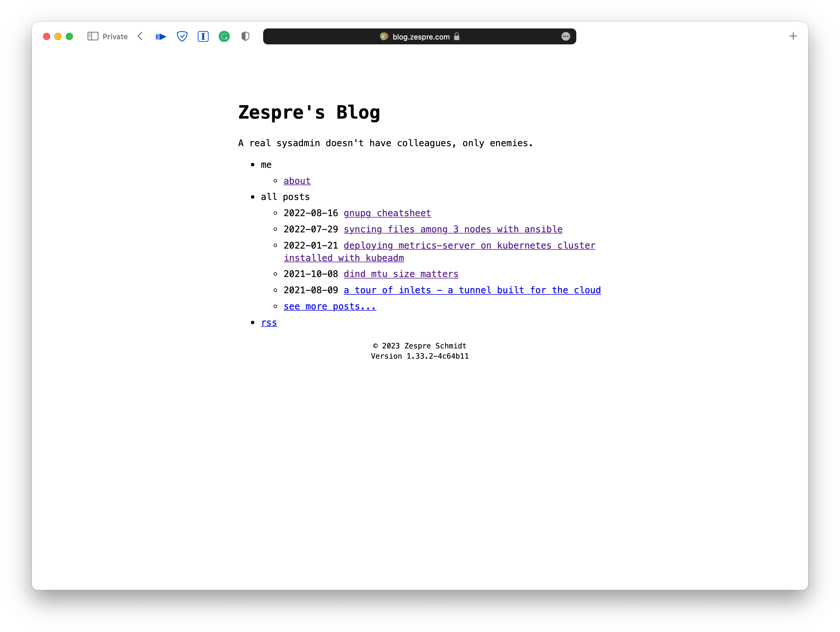Open deploying metrics-server on kubernetes post
This screenshot has height=632, width=840.
[x=469, y=246]
